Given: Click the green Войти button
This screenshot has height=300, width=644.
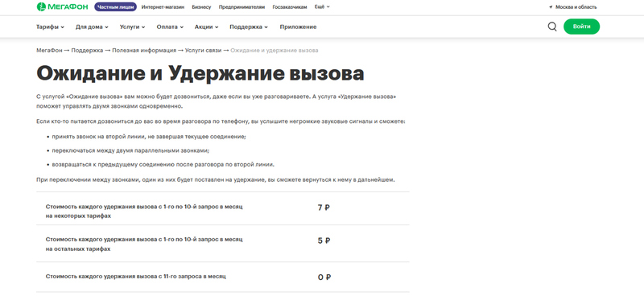Looking at the screenshot, I should [x=581, y=27].
